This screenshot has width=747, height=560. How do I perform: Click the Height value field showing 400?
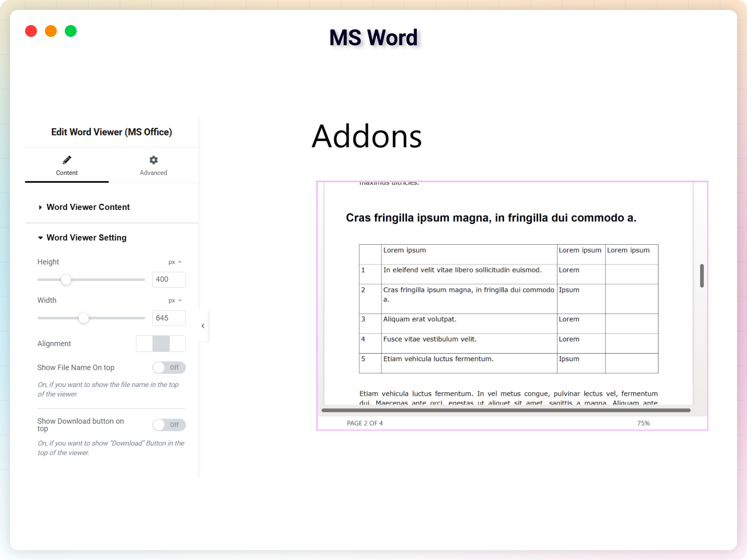(169, 280)
